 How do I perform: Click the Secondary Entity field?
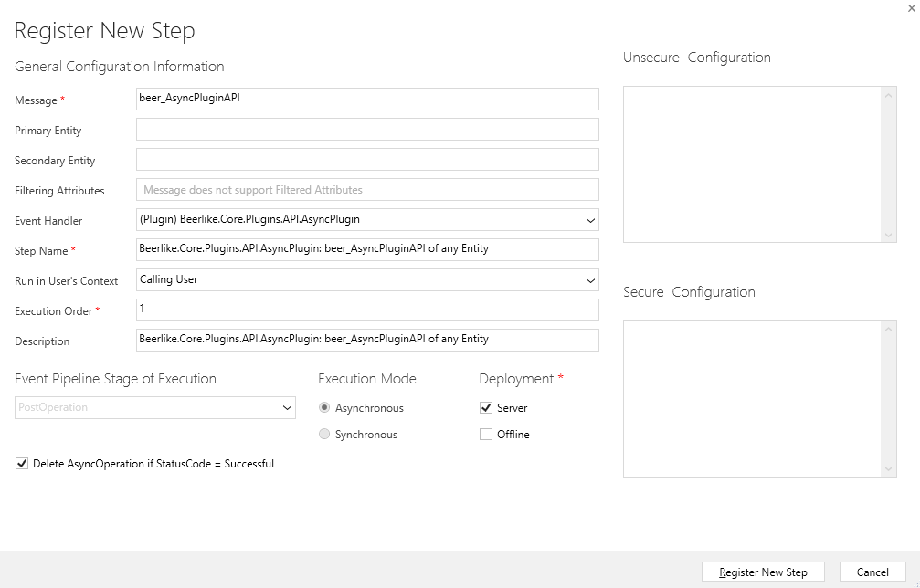365,159
